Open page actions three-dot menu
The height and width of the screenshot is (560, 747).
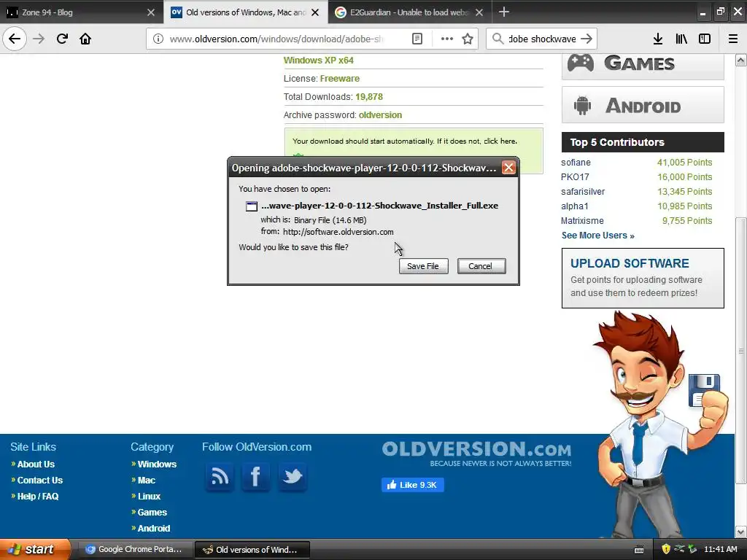tap(447, 39)
